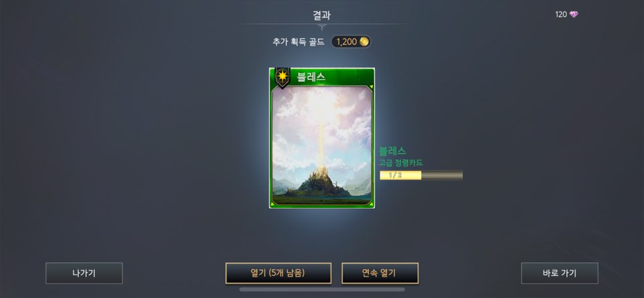
Task: Click the card's top-right green corner triangle
Action: pos(371,87)
